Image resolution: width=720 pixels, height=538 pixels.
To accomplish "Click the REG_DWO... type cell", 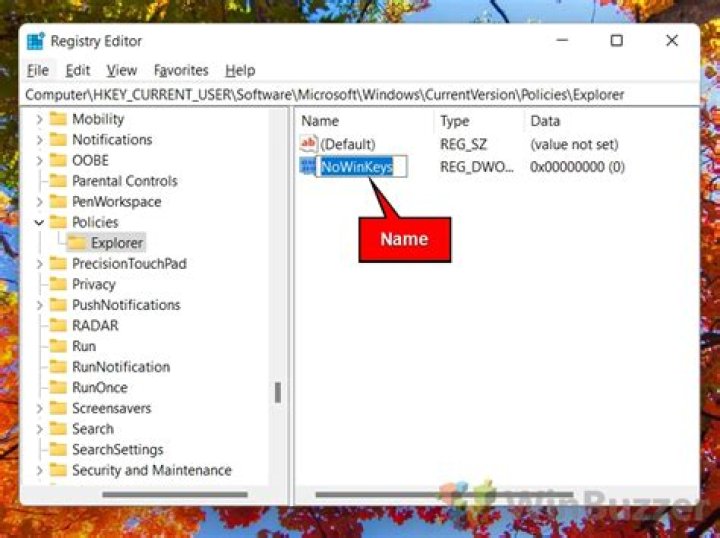I will (x=477, y=167).
